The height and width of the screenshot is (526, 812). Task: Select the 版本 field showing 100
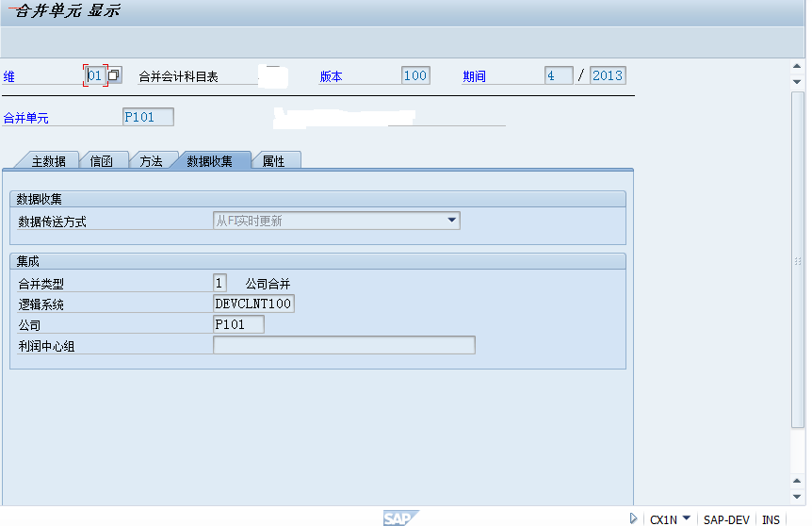[415, 75]
